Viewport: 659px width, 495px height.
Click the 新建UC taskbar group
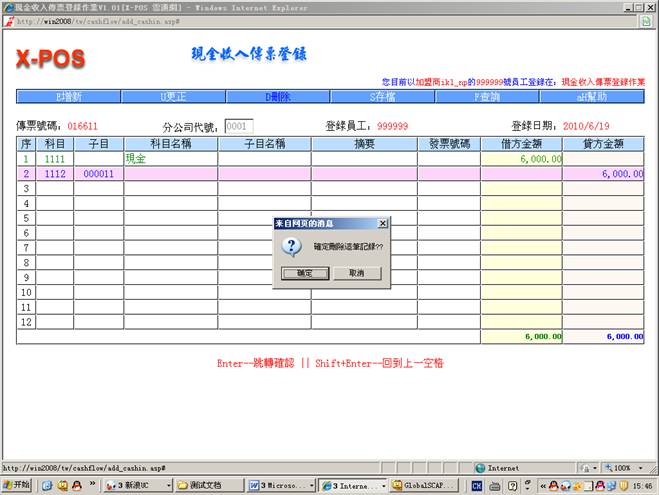click(135, 485)
